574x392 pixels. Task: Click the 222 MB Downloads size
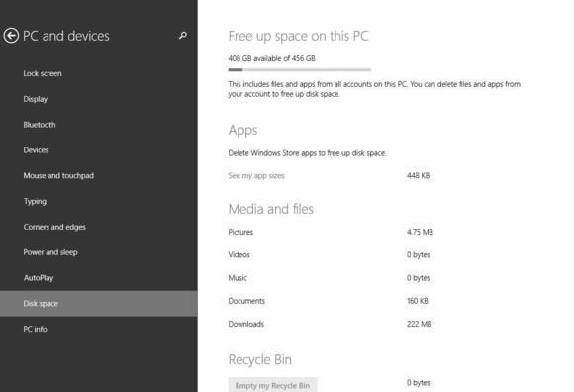419,324
